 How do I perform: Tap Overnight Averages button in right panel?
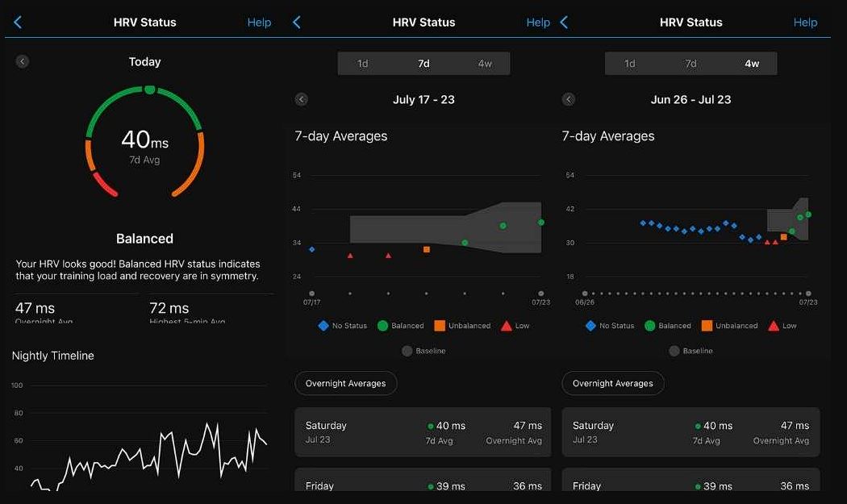coord(613,383)
